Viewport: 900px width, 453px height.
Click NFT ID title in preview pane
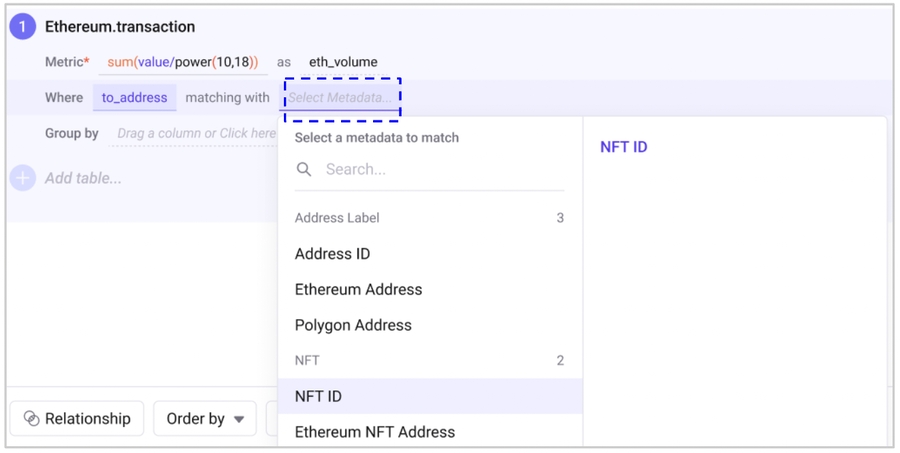tap(624, 147)
